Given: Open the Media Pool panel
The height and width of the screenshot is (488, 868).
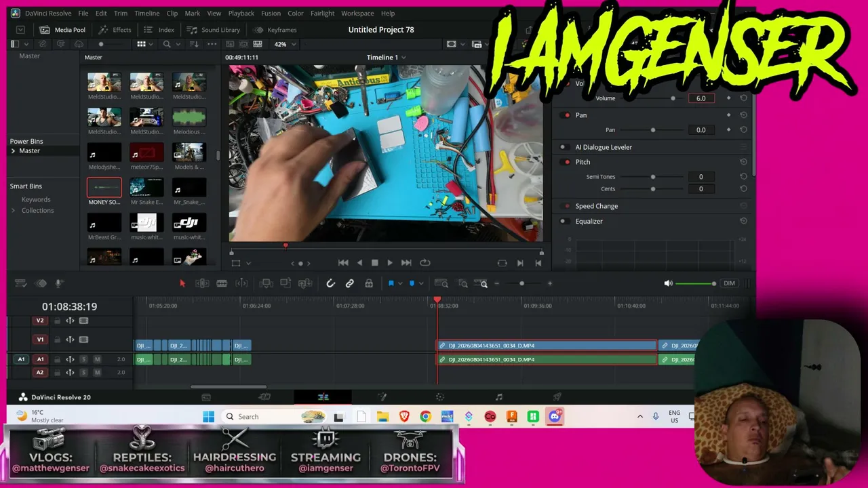Looking at the screenshot, I should coord(63,30).
